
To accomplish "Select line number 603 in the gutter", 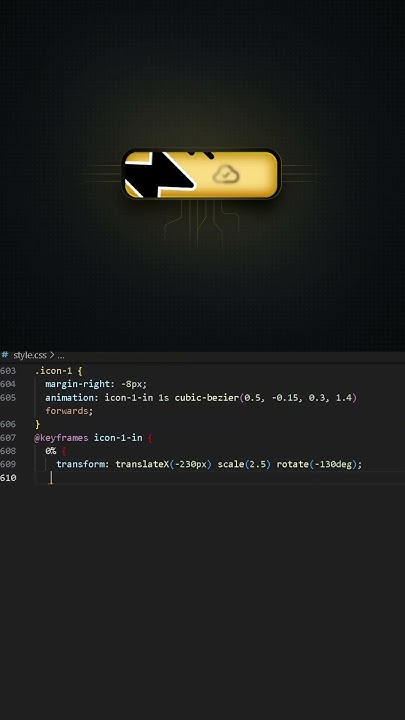I will (x=8, y=371).
